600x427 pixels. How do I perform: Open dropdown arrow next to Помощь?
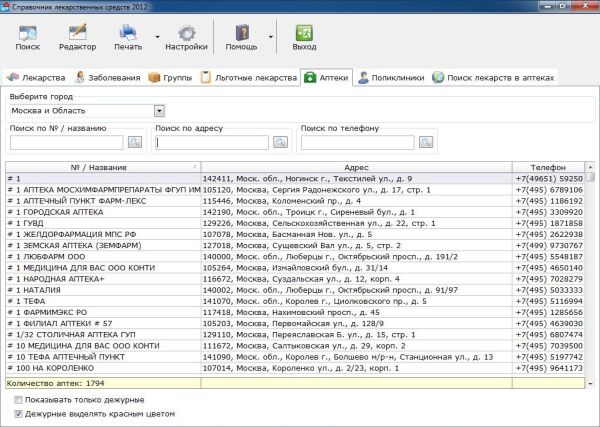click(x=271, y=37)
